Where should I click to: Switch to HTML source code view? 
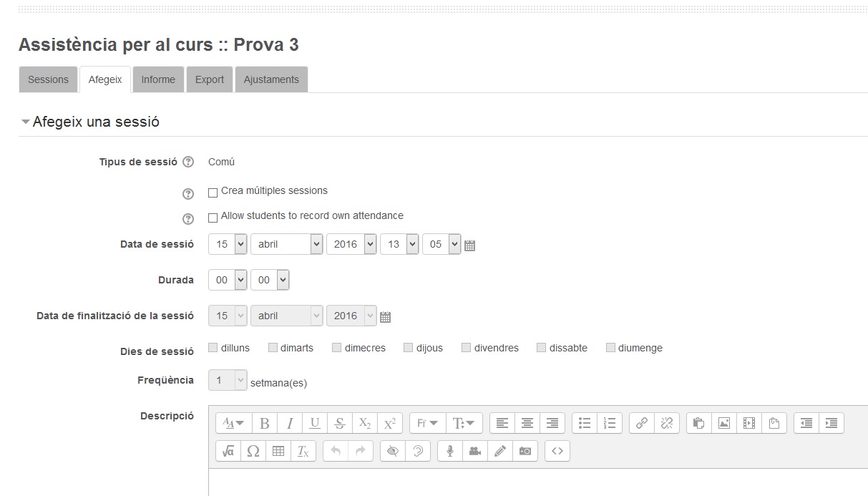(x=557, y=452)
